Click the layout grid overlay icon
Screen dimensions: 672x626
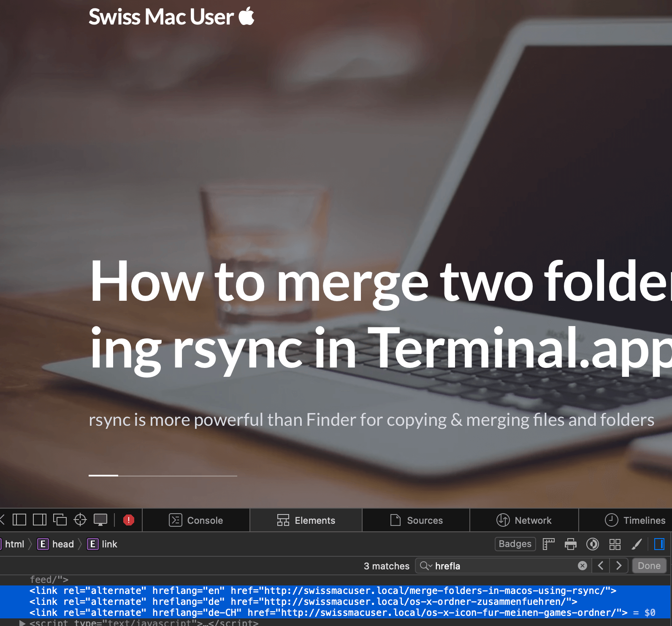[x=615, y=544]
